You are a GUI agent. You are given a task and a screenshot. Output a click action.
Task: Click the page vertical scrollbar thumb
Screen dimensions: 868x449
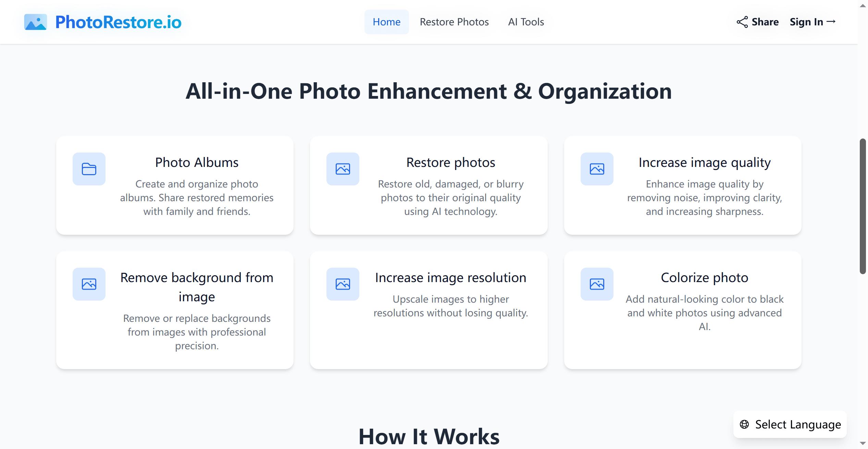pyautogui.click(x=863, y=206)
